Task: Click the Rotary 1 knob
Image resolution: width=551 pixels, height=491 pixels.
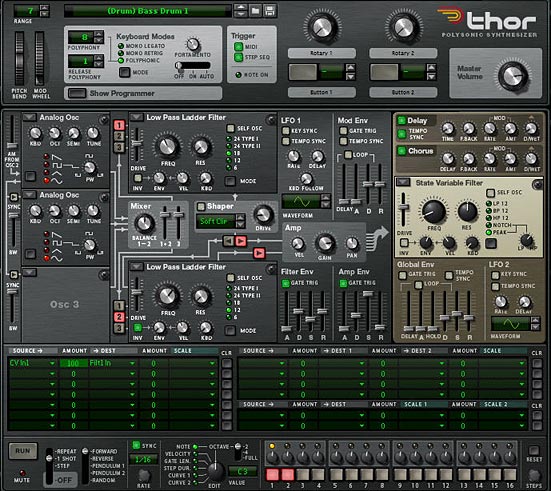Action: pyautogui.click(x=322, y=27)
